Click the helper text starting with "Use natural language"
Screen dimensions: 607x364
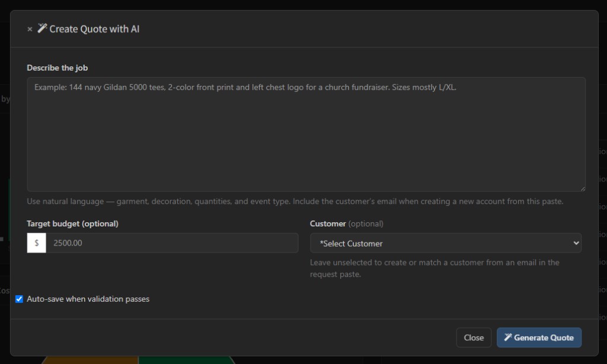[295, 202]
